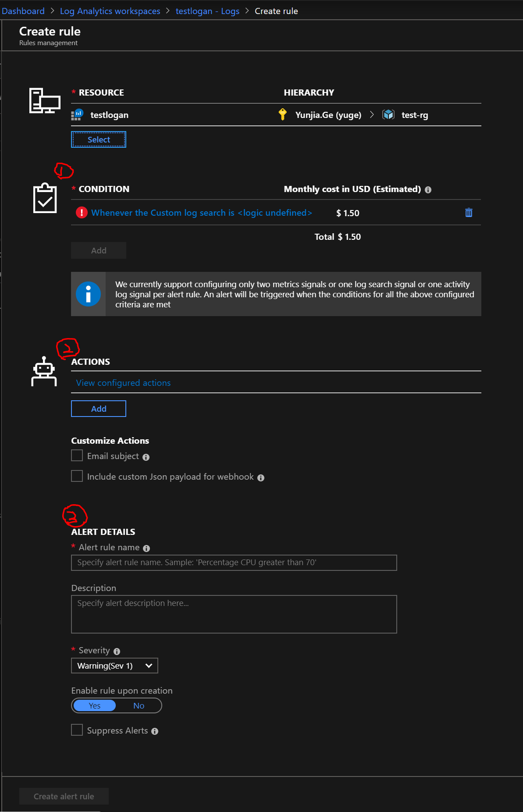
Task: Go to Log Analytics workspaces breadcrumb
Action: point(110,11)
